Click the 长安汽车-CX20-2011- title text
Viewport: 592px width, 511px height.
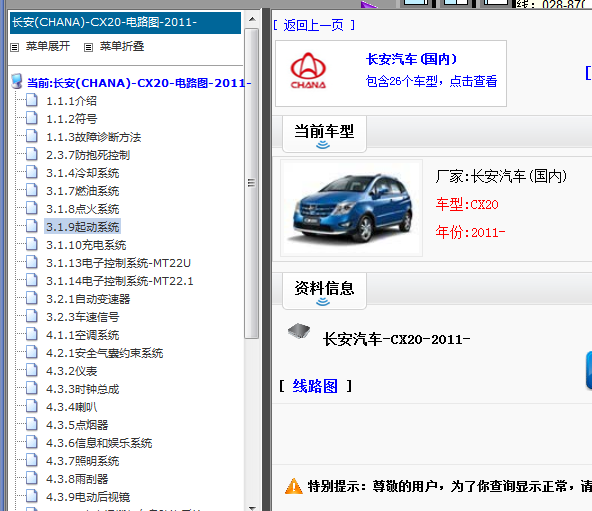[397, 340]
